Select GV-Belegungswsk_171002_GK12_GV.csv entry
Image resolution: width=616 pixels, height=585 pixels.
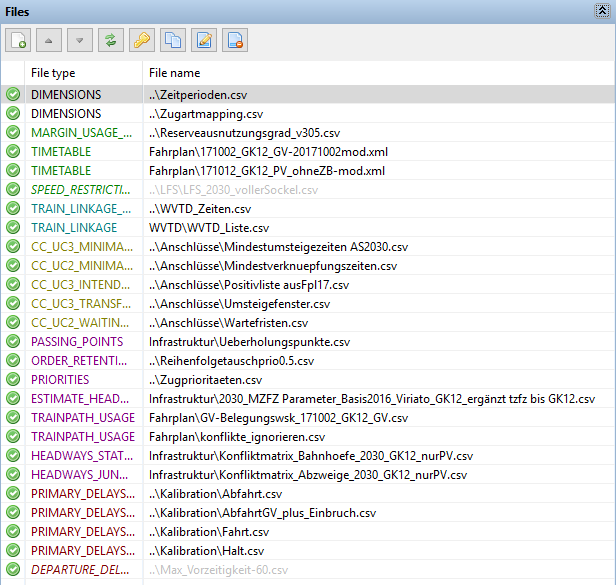click(279, 418)
